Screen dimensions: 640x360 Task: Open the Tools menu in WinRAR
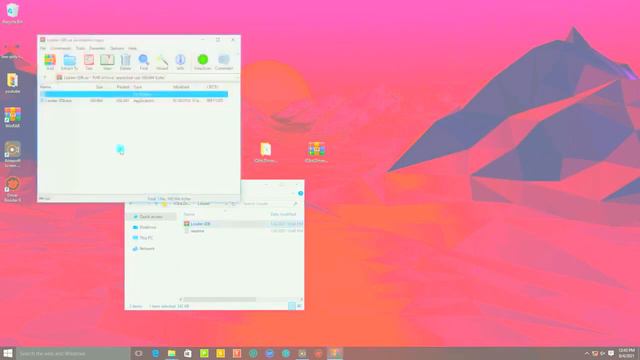pos(80,48)
